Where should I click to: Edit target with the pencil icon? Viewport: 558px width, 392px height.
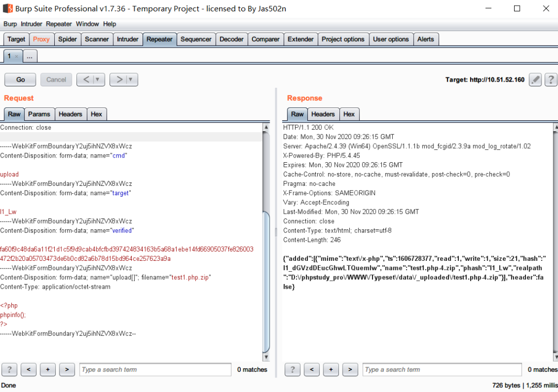point(535,80)
